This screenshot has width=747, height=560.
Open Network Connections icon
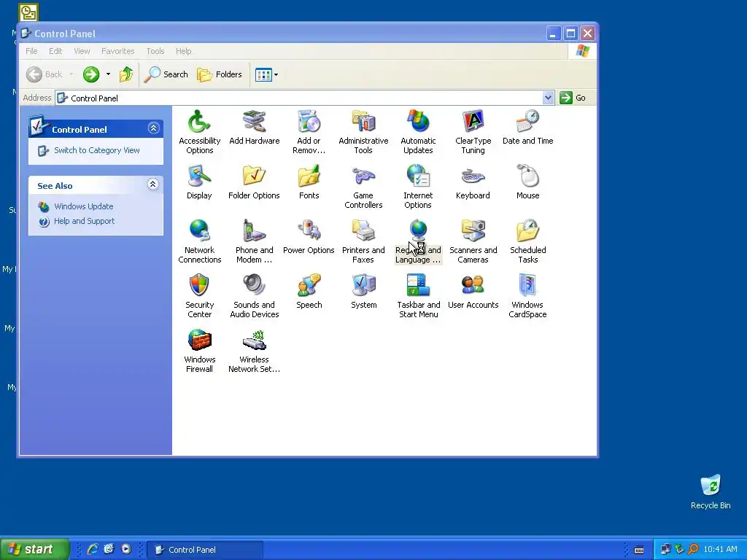[x=200, y=241]
